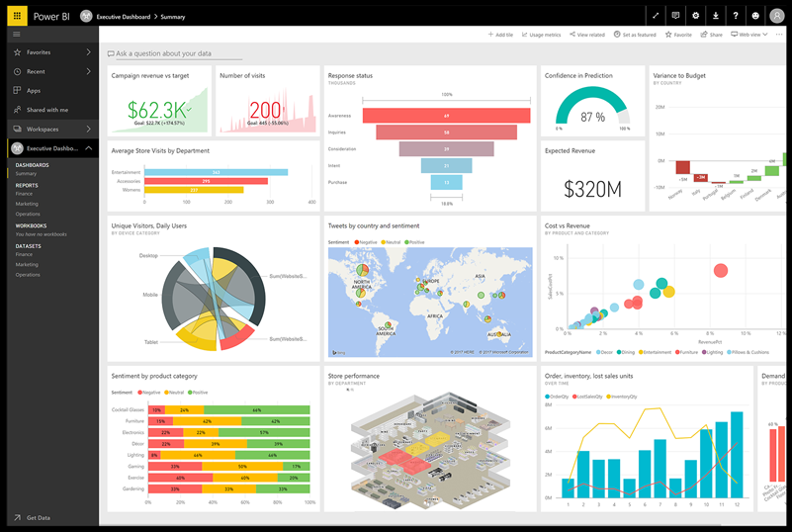Viewport: 792px width, 532px height.
Task: Open Apps in the navigation pane
Action: click(x=34, y=90)
